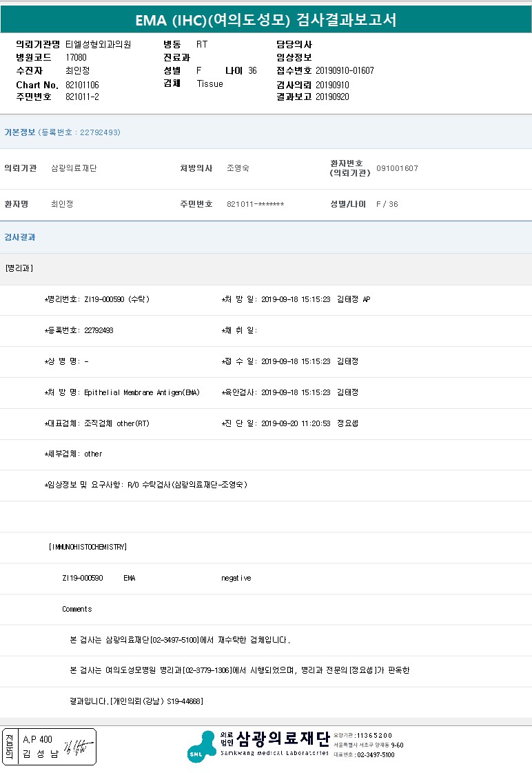Click the 접수번호 value 20190910-01607

click(x=345, y=71)
